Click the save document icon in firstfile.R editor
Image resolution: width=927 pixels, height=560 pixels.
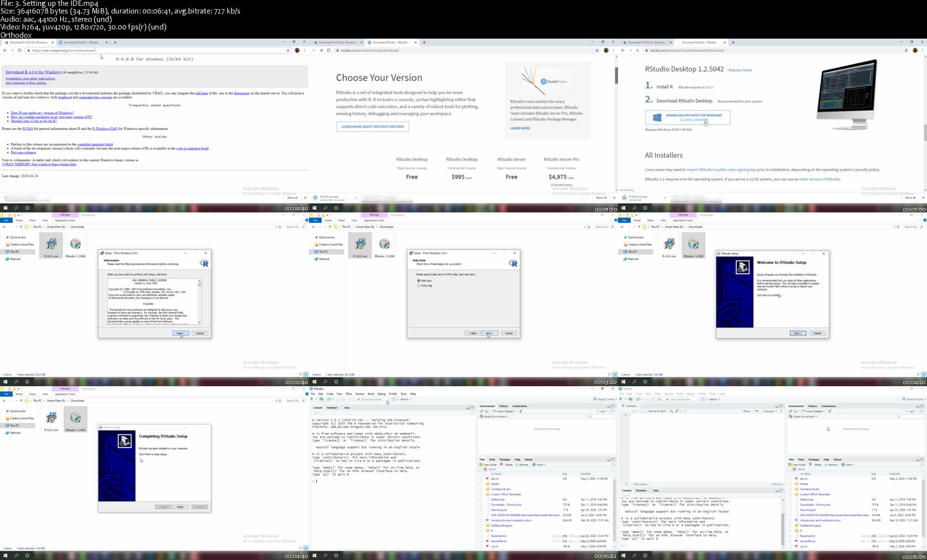(641, 411)
